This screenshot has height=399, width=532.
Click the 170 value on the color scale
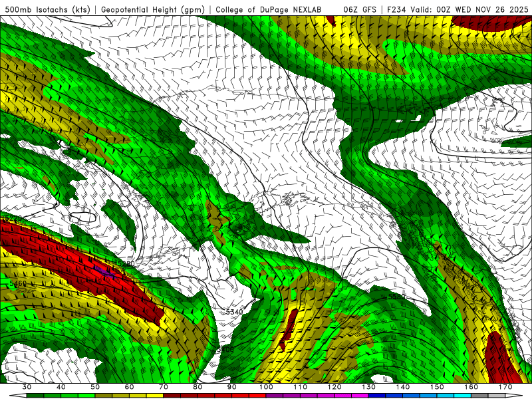pos(505,387)
